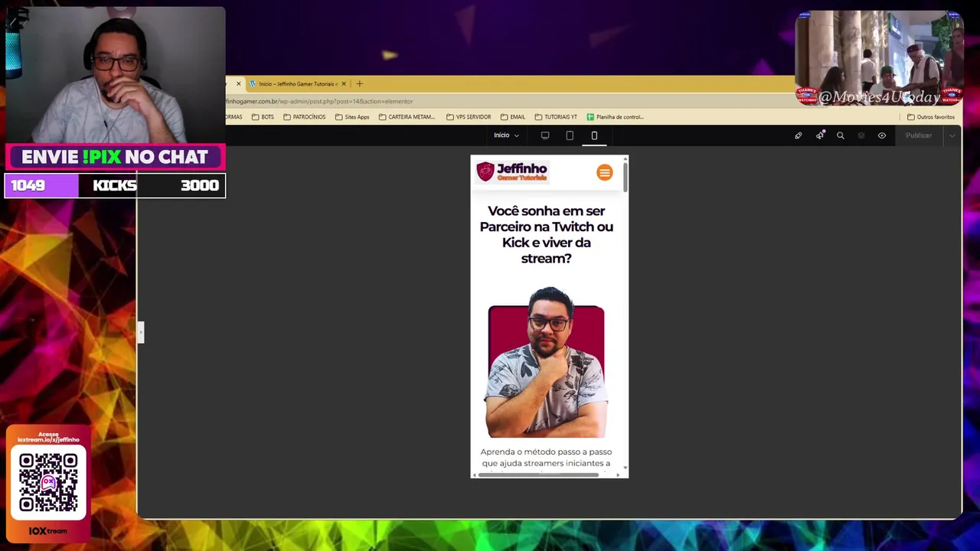The image size is (980, 551).
Task: Open the Elementor finder search
Action: point(841,135)
